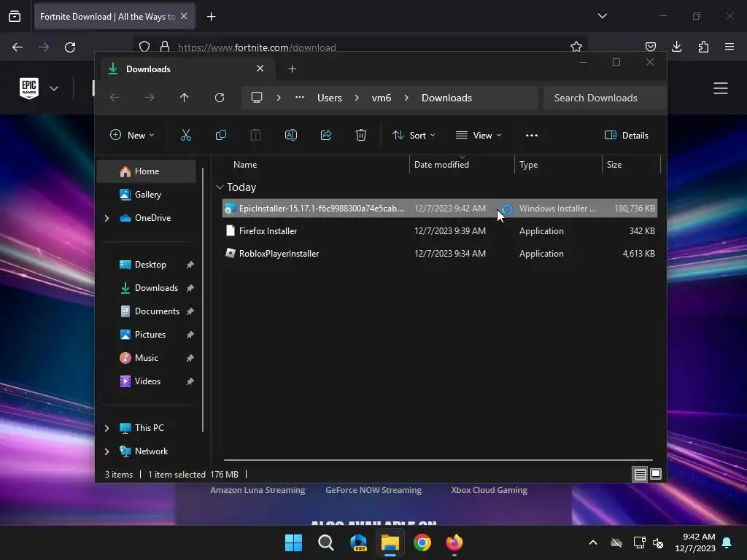Open the Sort dropdown
747x560 pixels.
pyautogui.click(x=414, y=135)
